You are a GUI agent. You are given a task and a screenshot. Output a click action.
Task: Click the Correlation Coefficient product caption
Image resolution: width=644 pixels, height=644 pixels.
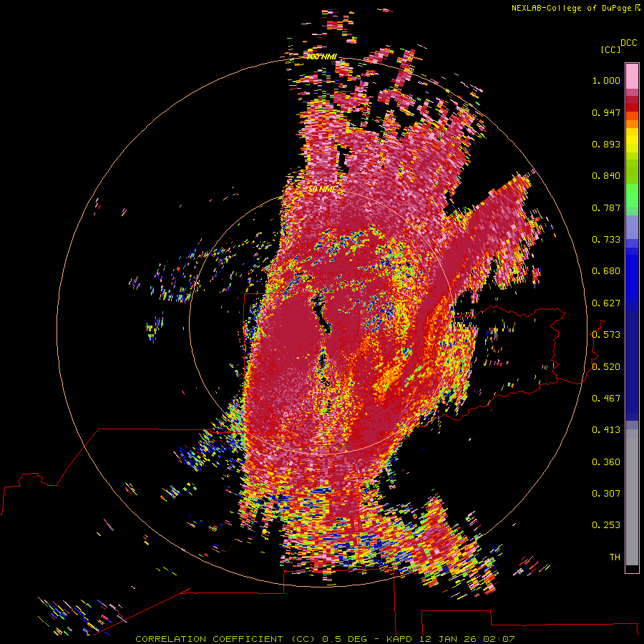click(325, 639)
